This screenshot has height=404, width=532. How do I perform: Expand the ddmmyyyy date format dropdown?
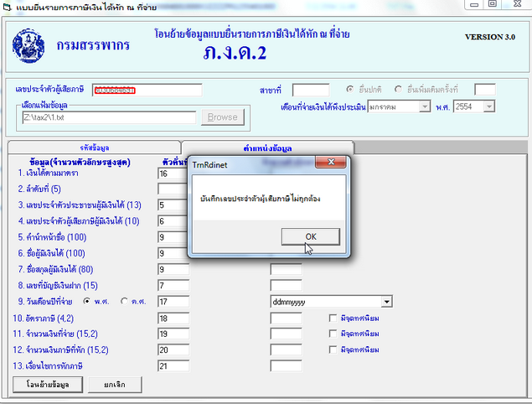tap(386, 302)
